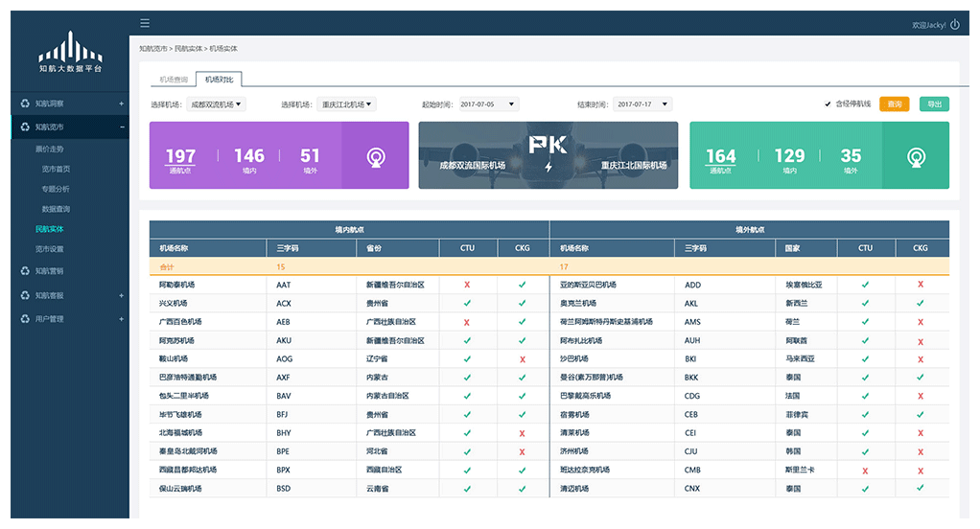Open the end date 2017-07-17 dropdown

[642, 104]
